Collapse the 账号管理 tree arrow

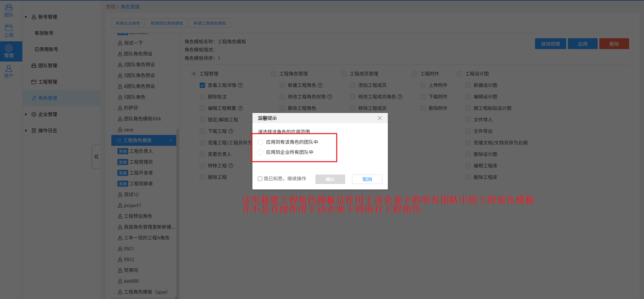pyautogui.click(x=26, y=17)
